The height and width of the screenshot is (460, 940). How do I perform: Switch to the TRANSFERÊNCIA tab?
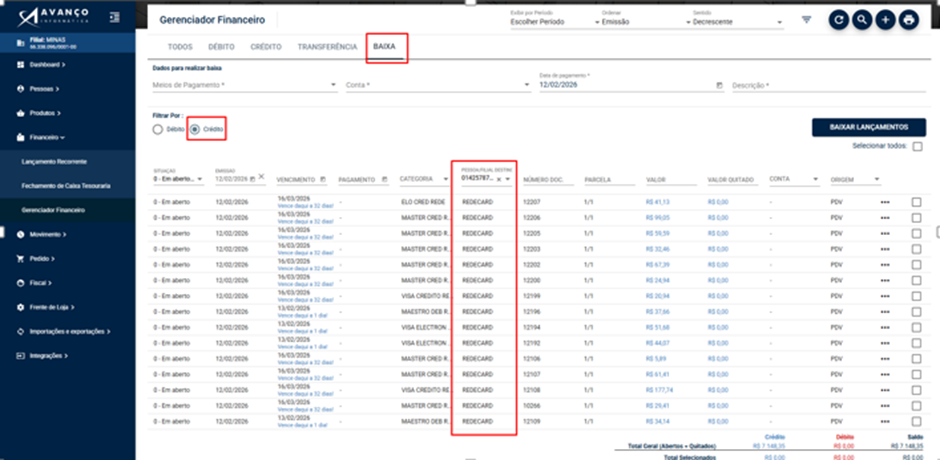pos(327,47)
